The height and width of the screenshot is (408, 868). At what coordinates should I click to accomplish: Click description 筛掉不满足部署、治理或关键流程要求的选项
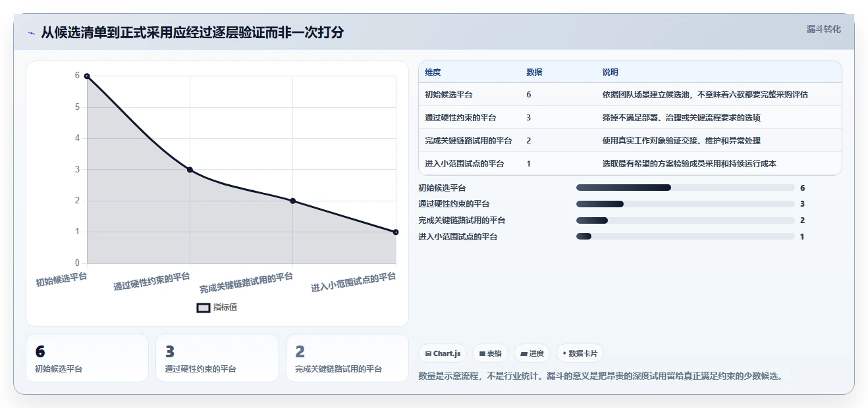pos(681,118)
